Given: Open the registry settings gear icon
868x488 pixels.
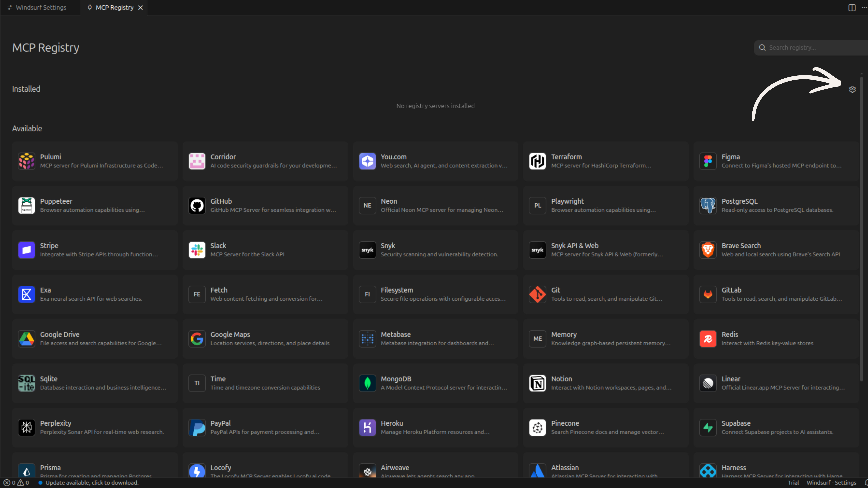Looking at the screenshot, I should pyautogui.click(x=852, y=89).
